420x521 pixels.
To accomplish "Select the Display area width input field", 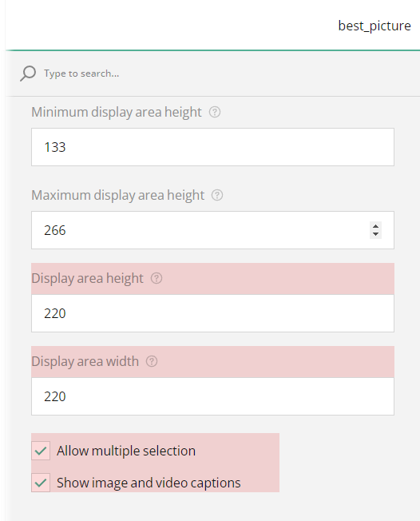I will [x=213, y=396].
